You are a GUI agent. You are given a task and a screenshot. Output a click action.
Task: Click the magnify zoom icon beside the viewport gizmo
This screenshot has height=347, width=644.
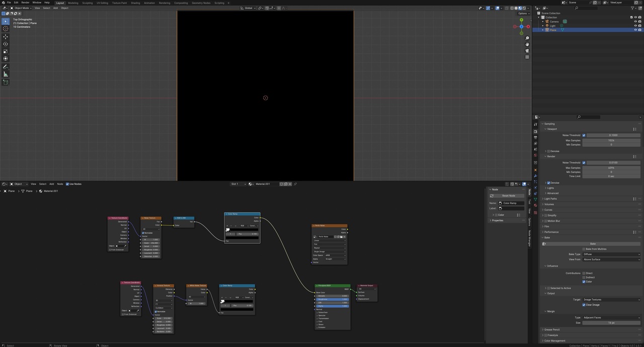[x=527, y=38]
